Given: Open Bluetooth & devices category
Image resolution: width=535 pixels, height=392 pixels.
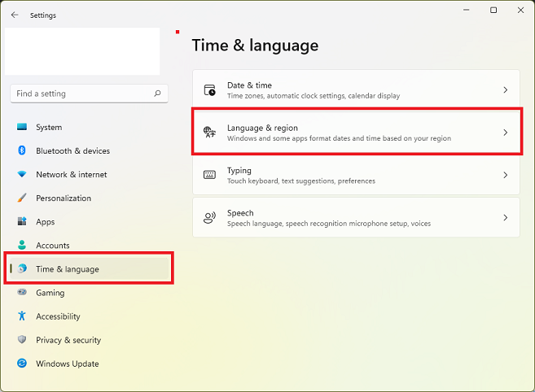Looking at the screenshot, I should pos(90,150).
